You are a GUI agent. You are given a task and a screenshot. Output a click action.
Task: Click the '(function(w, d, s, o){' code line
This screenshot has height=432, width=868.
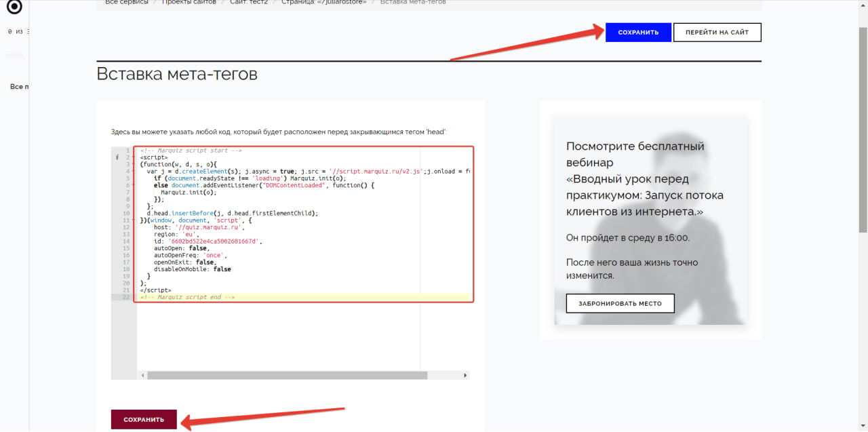click(x=178, y=164)
